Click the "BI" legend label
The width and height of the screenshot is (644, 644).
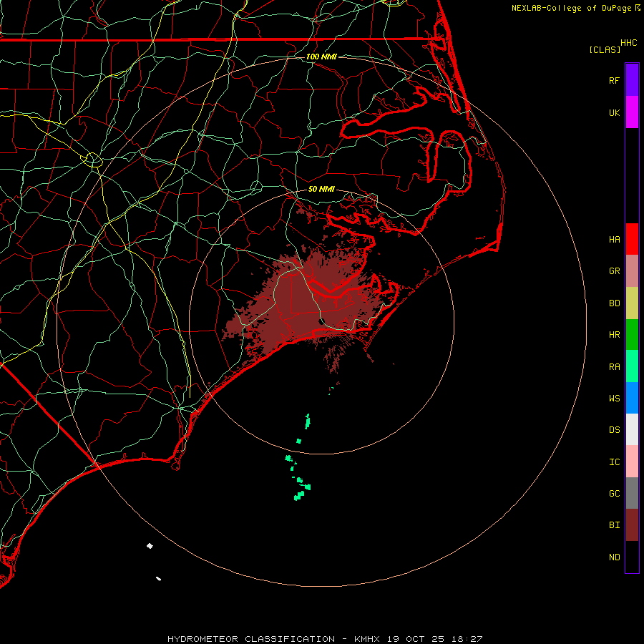(x=615, y=525)
